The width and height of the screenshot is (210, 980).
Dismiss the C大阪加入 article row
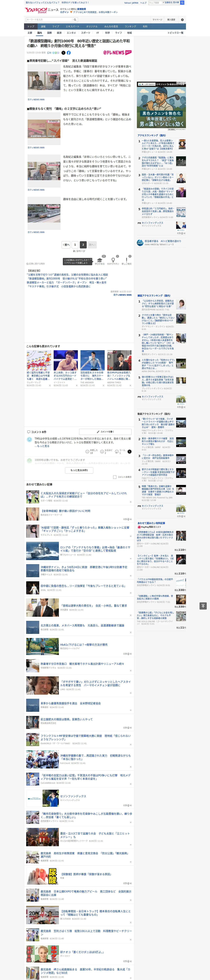pos(131,502)
